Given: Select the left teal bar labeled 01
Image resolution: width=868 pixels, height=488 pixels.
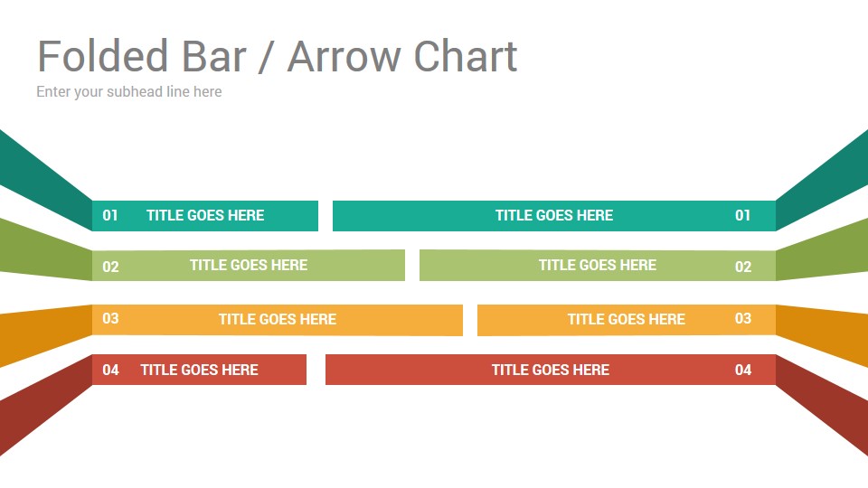Looking at the screenshot, I should (205, 216).
